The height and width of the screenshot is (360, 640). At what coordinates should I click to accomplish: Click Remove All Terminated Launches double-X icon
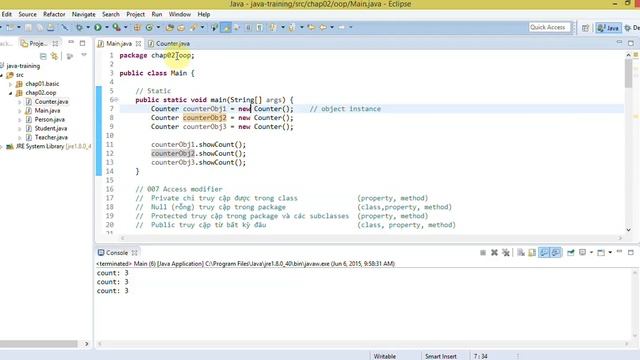(506, 253)
